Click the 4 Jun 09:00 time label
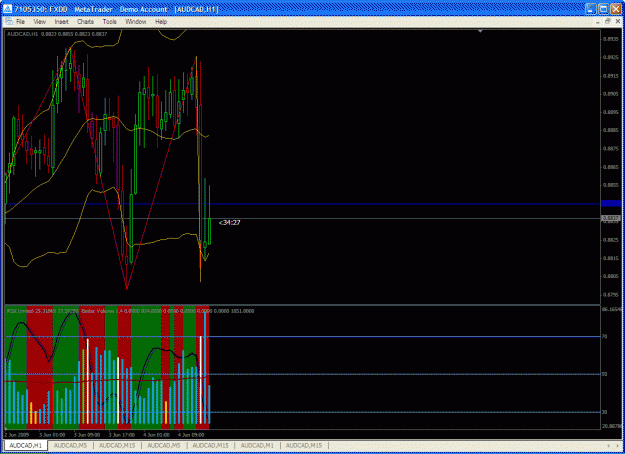The height and width of the screenshot is (454, 625). pyautogui.click(x=189, y=434)
